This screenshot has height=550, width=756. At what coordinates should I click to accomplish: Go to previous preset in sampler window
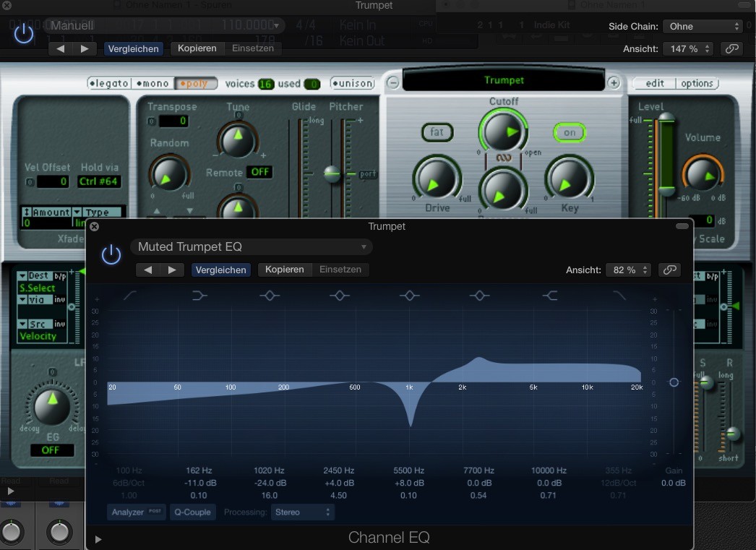pyautogui.click(x=60, y=48)
